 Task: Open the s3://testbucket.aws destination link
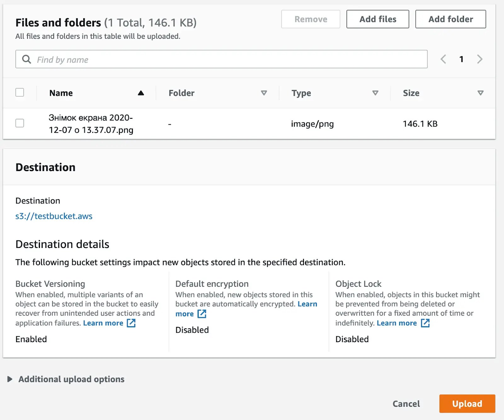pyautogui.click(x=54, y=216)
